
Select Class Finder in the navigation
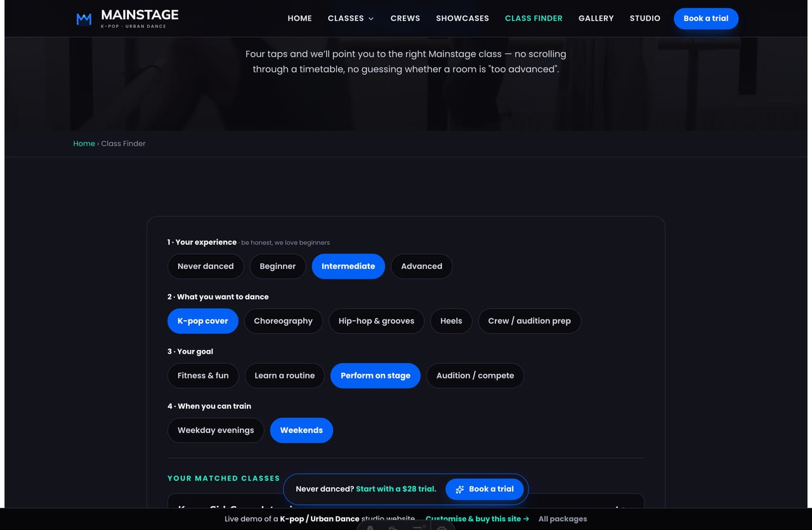pyautogui.click(x=534, y=18)
